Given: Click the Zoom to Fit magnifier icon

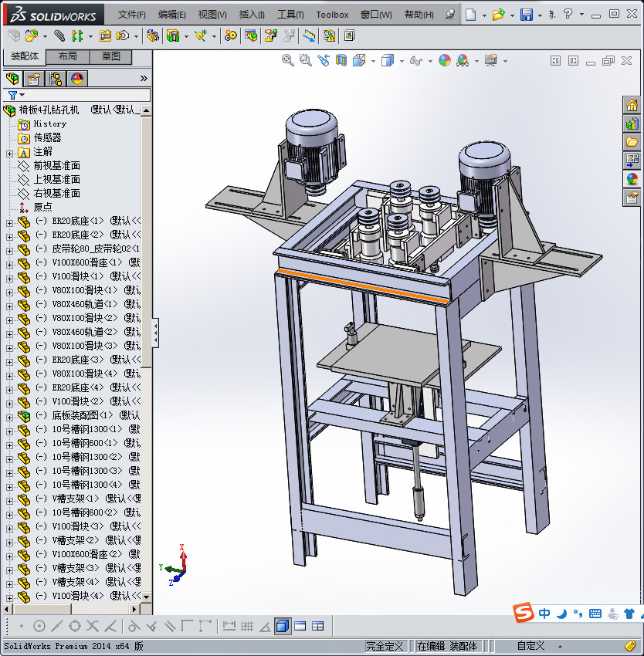Looking at the screenshot, I should pyautogui.click(x=287, y=60).
